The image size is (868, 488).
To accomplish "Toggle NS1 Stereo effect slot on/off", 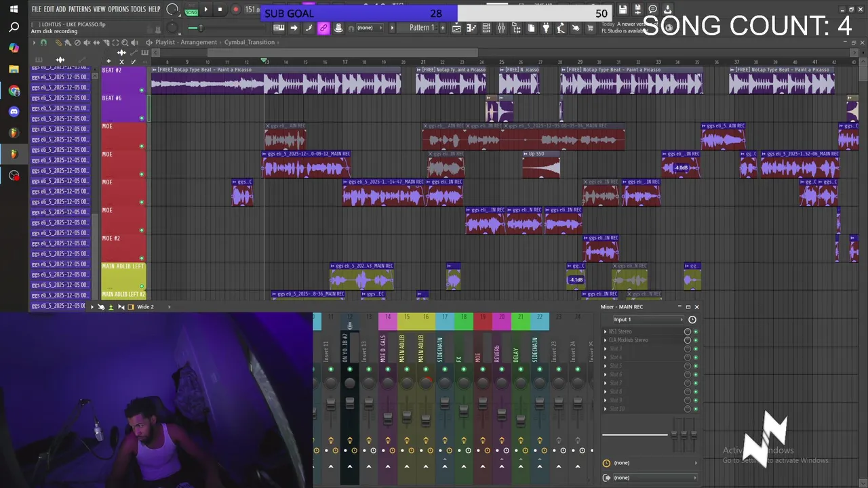I will coord(695,331).
